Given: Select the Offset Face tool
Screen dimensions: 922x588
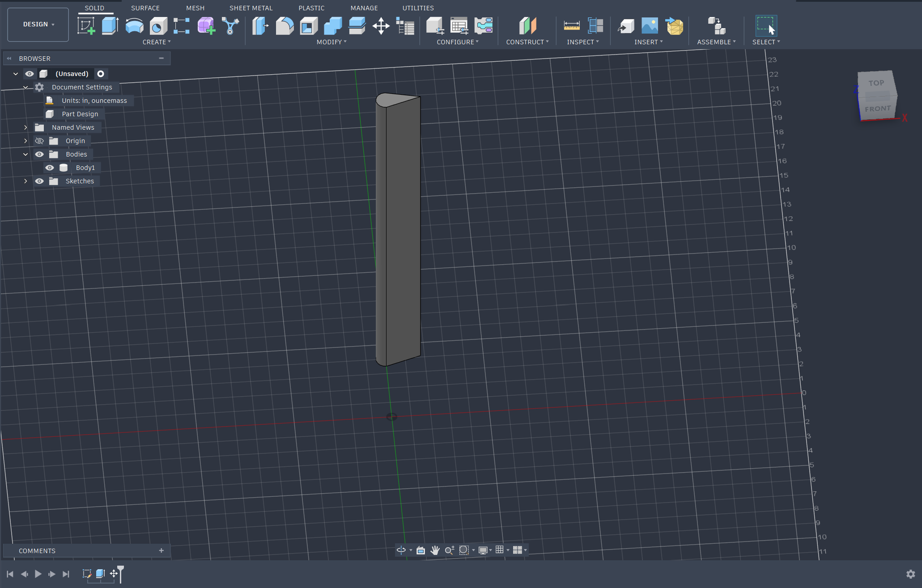Looking at the screenshot, I should pos(357,26).
